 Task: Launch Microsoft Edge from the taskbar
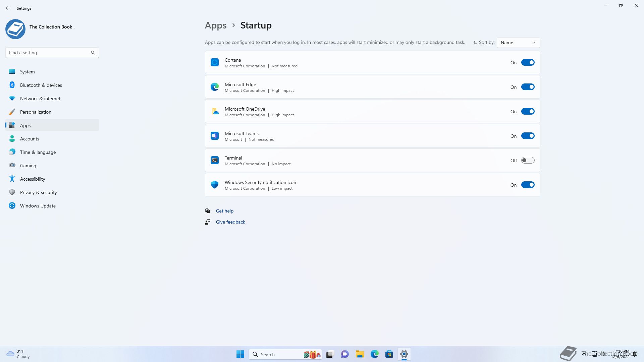(x=375, y=354)
